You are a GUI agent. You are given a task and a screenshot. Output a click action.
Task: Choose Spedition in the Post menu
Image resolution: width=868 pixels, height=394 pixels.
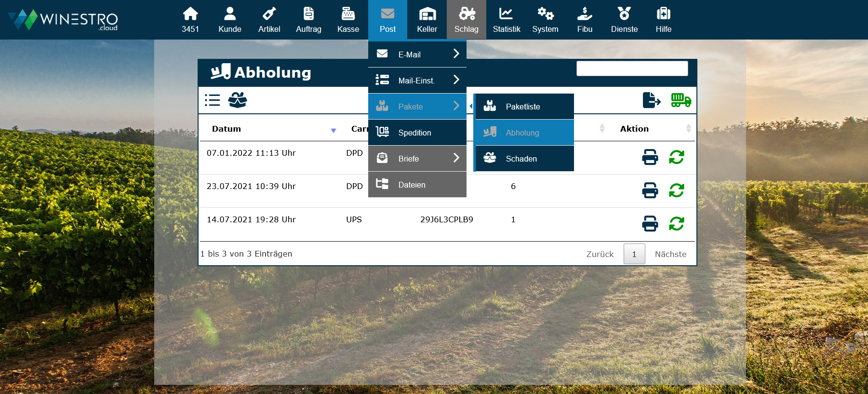(415, 133)
